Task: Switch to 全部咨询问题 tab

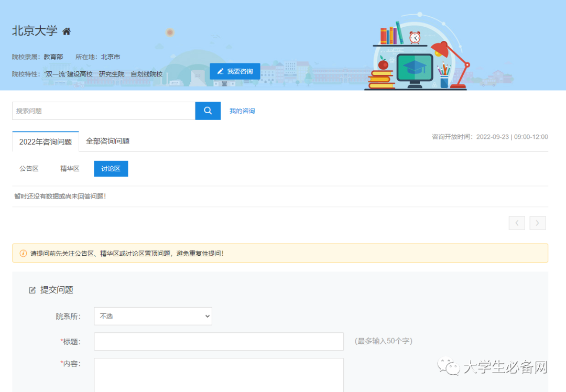Action: [x=107, y=141]
